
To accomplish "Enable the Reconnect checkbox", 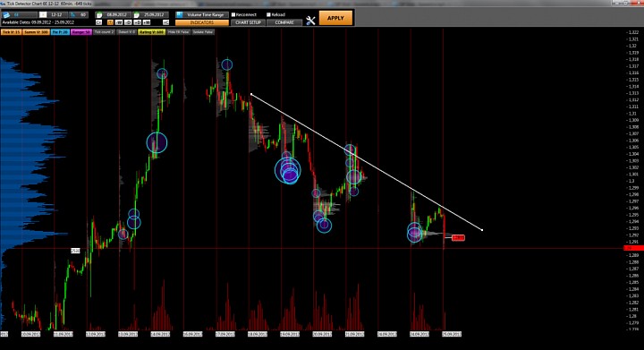I will tap(233, 14).
